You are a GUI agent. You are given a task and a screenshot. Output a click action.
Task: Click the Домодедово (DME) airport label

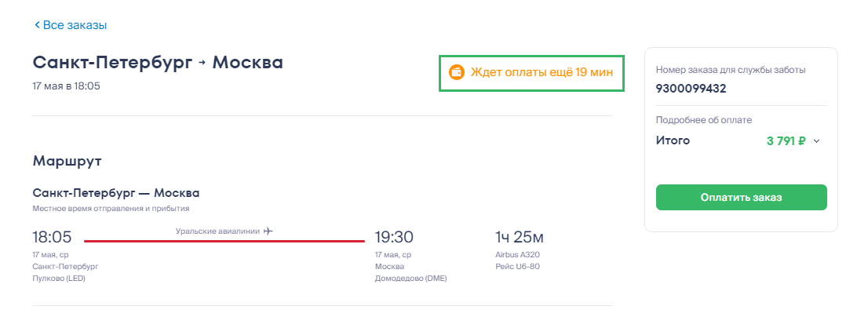click(411, 278)
